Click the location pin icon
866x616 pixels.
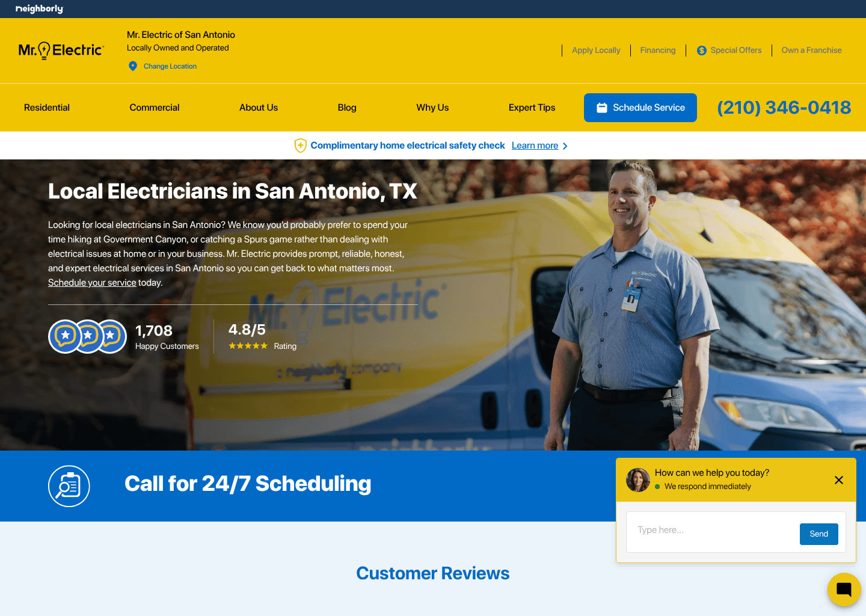(x=133, y=66)
